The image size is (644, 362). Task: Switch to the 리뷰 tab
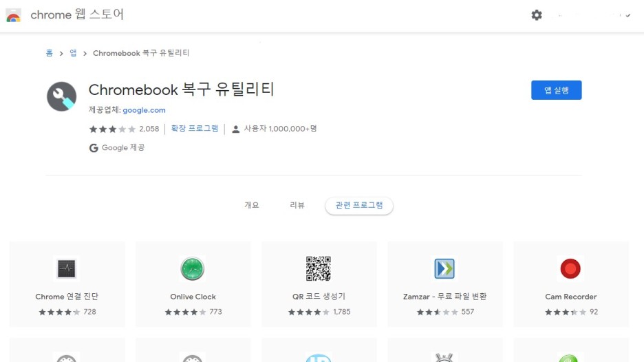tap(297, 205)
